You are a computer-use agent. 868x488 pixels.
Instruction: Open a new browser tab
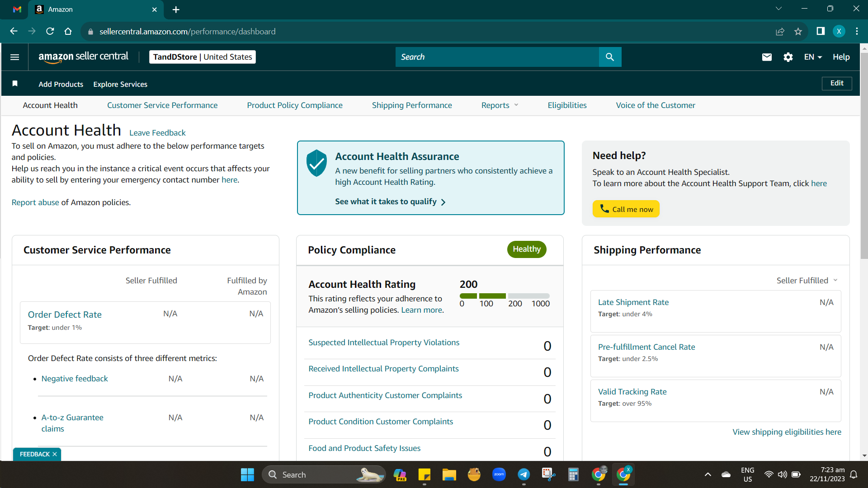[176, 9]
